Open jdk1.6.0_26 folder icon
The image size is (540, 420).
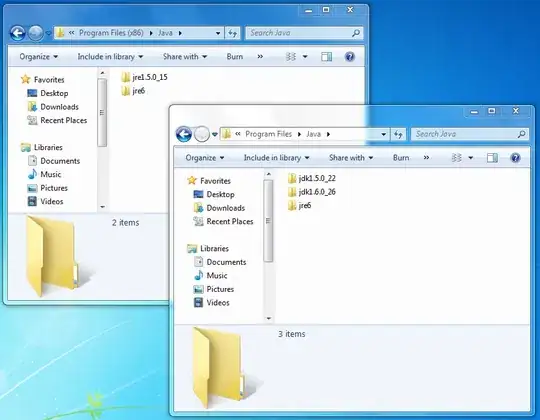click(x=292, y=192)
